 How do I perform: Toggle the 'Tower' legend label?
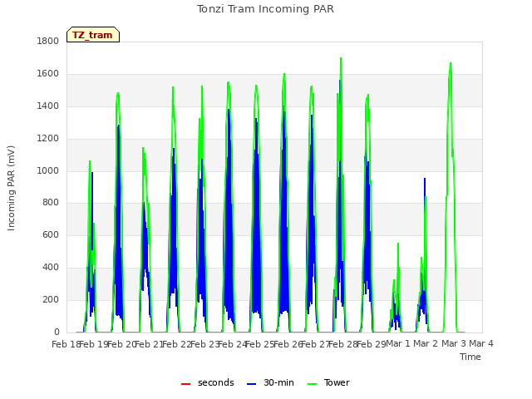(x=337, y=382)
